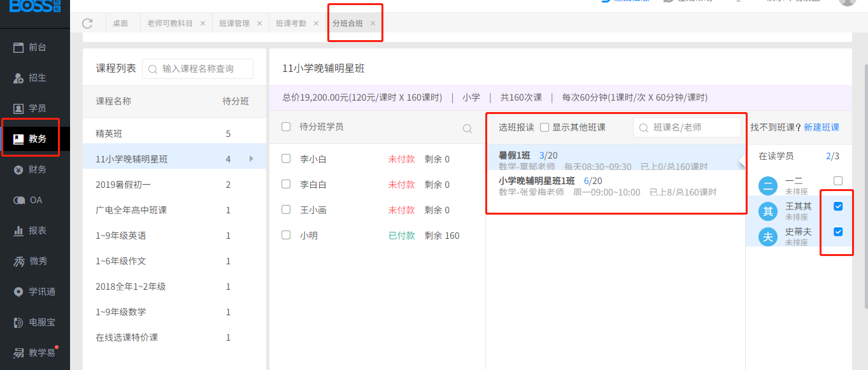Open 报表 in the sidebar
The width and height of the screenshot is (868, 370).
(35, 231)
